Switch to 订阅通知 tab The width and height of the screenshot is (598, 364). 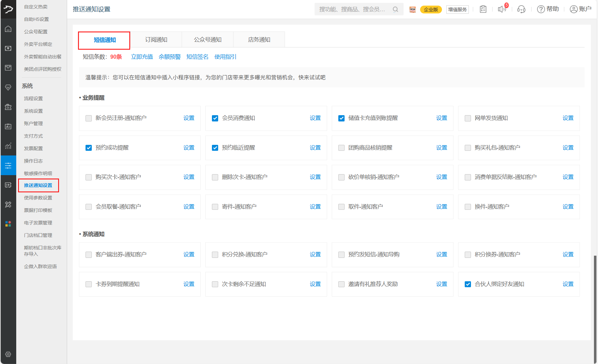tap(156, 40)
